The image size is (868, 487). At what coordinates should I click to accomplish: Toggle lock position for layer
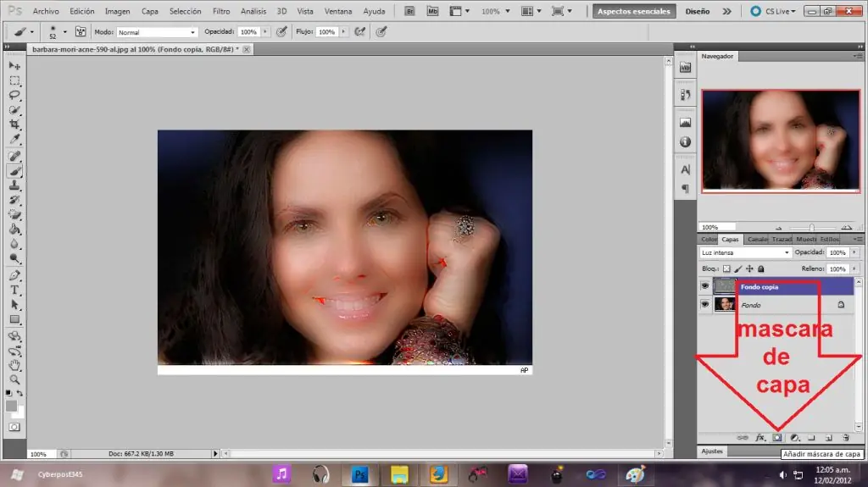pos(749,269)
